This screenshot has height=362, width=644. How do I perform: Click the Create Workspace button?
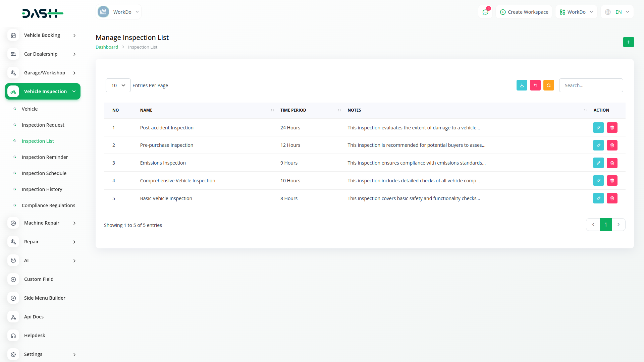(524, 12)
